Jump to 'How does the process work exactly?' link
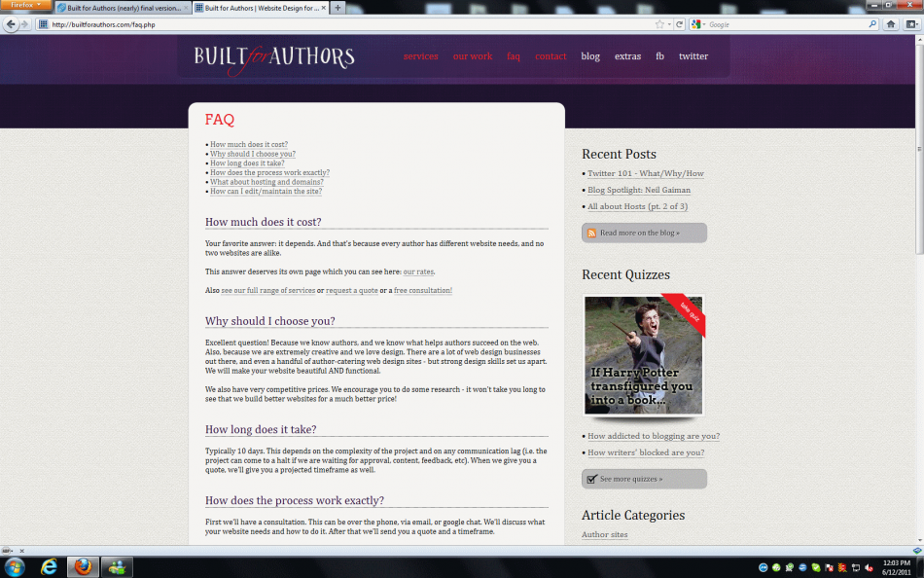 [269, 172]
